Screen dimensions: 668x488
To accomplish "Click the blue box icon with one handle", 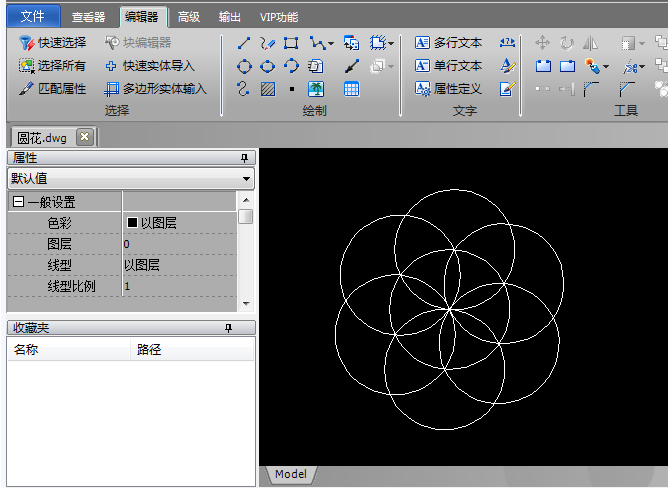I will pyautogui.click(x=567, y=66).
